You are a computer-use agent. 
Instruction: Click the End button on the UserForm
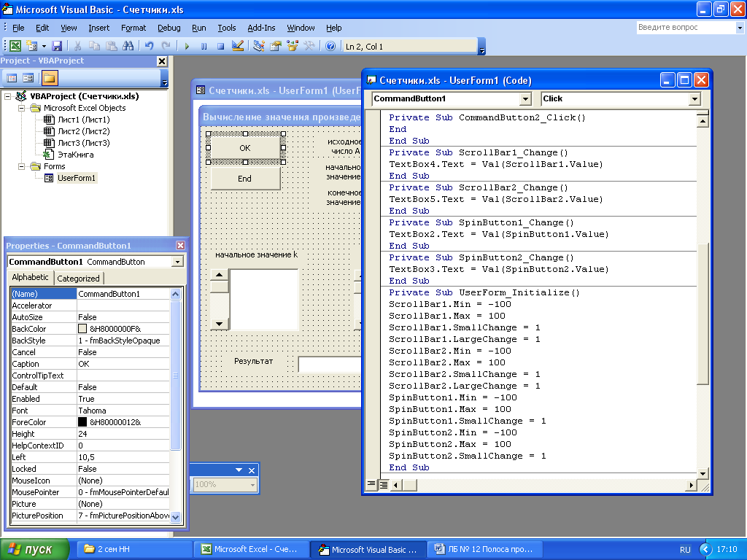coord(245,179)
